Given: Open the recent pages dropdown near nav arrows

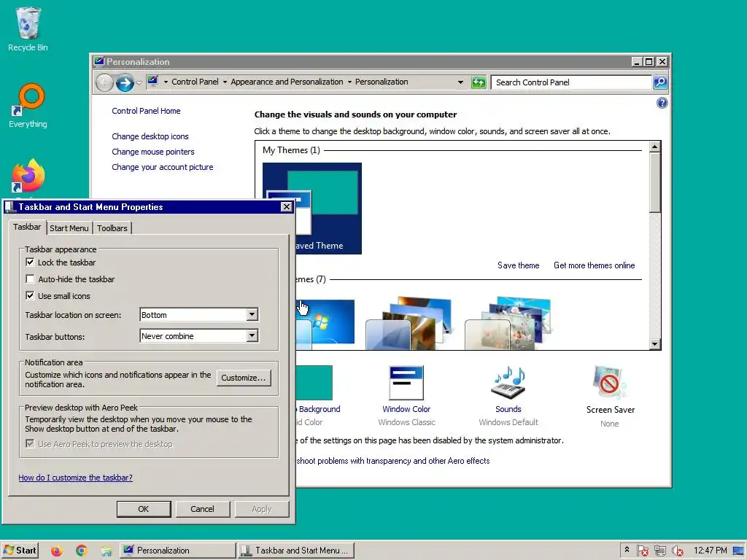Looking at the screenshot, I should pos(139,83).
